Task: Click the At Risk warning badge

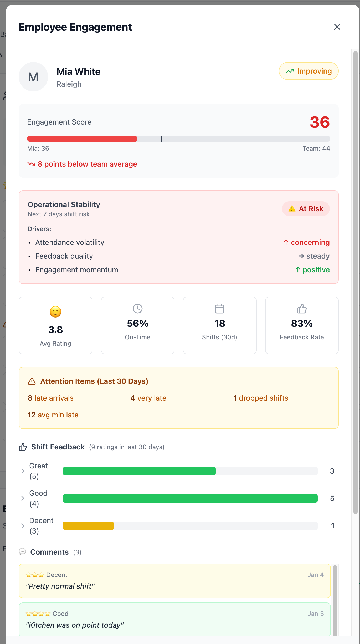Action: coord(306,209)
